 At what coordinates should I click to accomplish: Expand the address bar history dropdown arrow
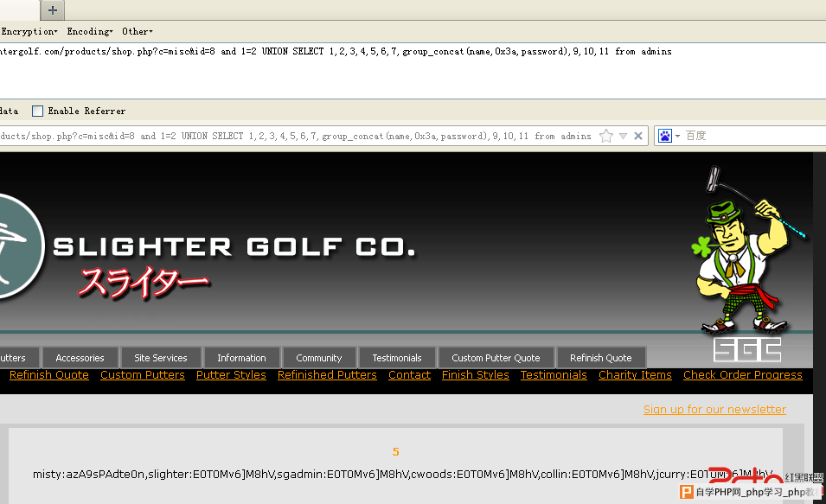[623, 137]
